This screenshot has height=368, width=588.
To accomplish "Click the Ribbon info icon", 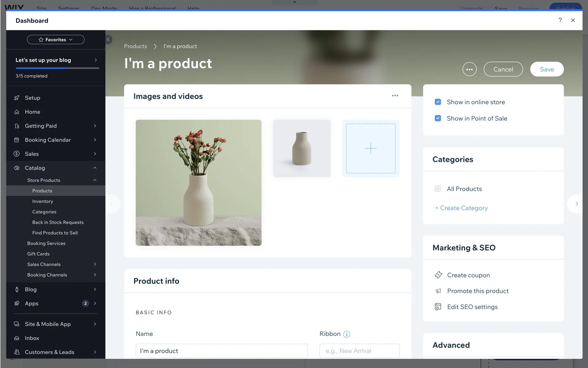I will [346, 334].
